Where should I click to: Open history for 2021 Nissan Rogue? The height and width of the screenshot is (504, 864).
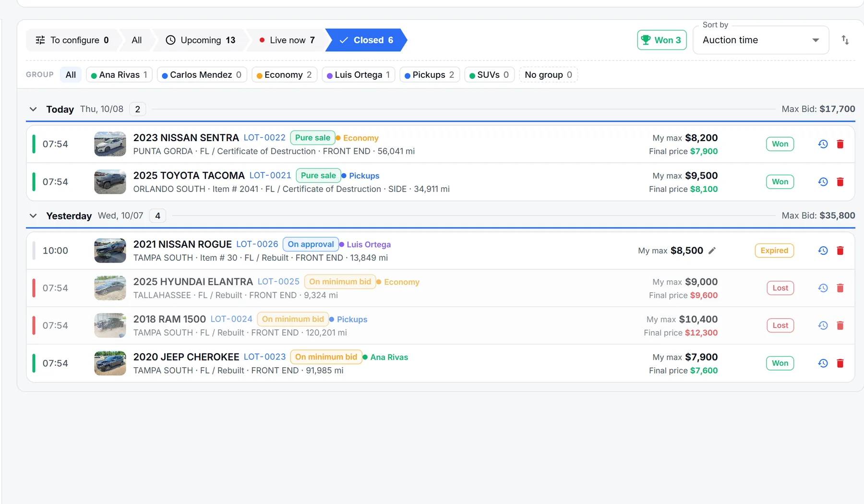(x=823, y=251)
